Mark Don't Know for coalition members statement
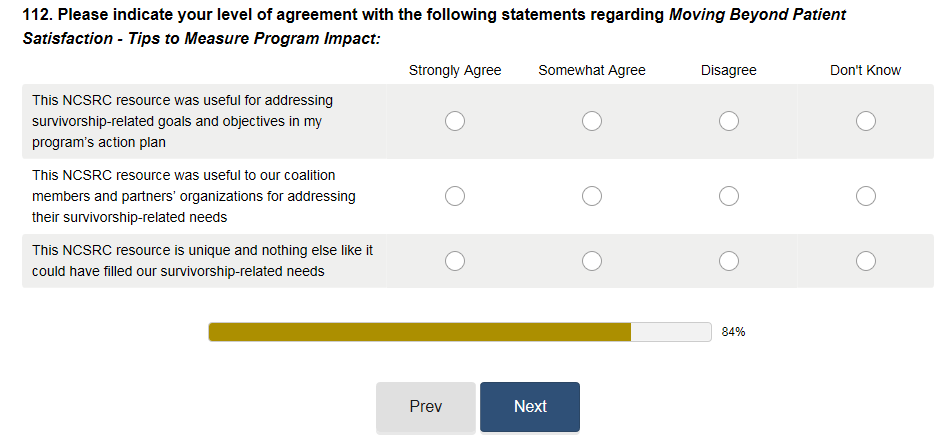Image resolution: width=949 pixels, height=446 pixels. click(x=866, y=196)
